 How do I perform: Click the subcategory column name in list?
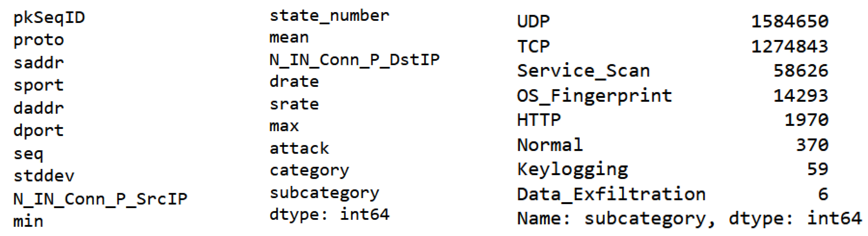(x=324, y=193)
